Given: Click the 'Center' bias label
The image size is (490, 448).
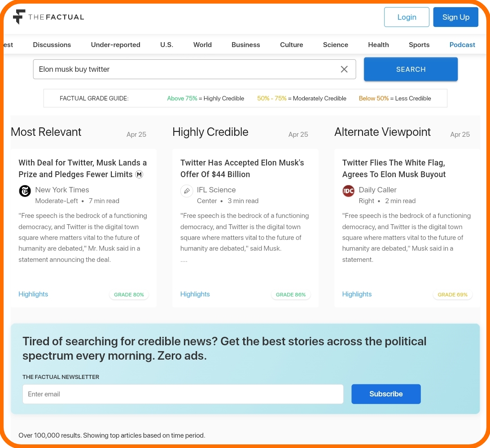Looking at the screenshot, I should click(x=207, y=201).
